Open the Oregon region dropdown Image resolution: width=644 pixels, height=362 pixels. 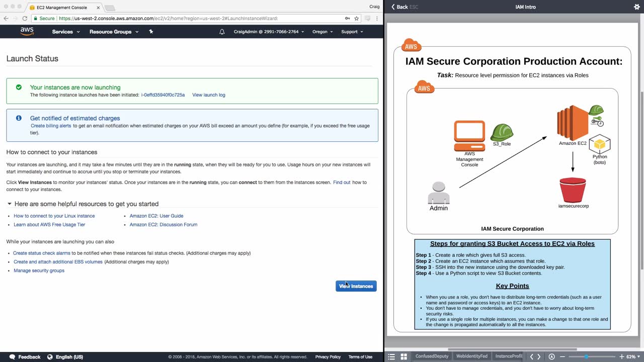[x=323, y=32]
